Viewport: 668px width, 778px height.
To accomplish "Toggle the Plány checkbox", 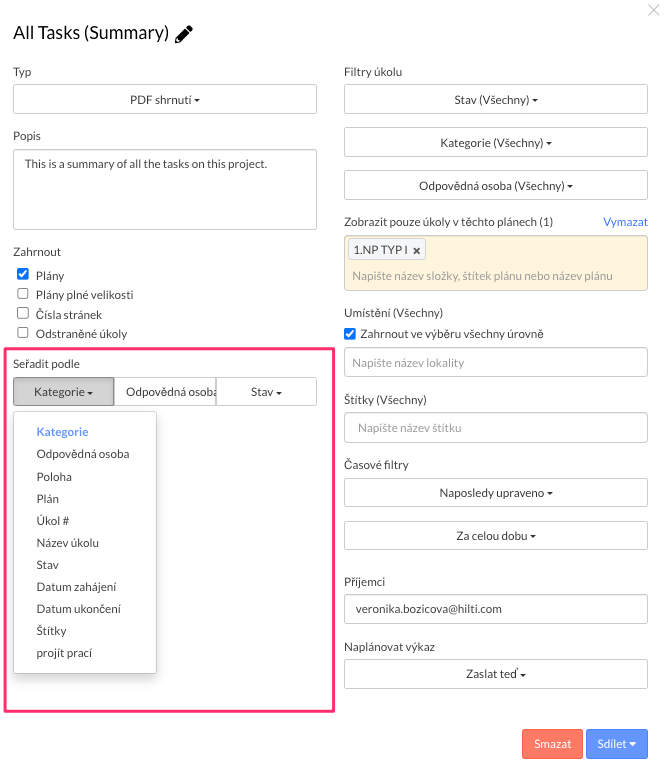I will coord(23,274).
